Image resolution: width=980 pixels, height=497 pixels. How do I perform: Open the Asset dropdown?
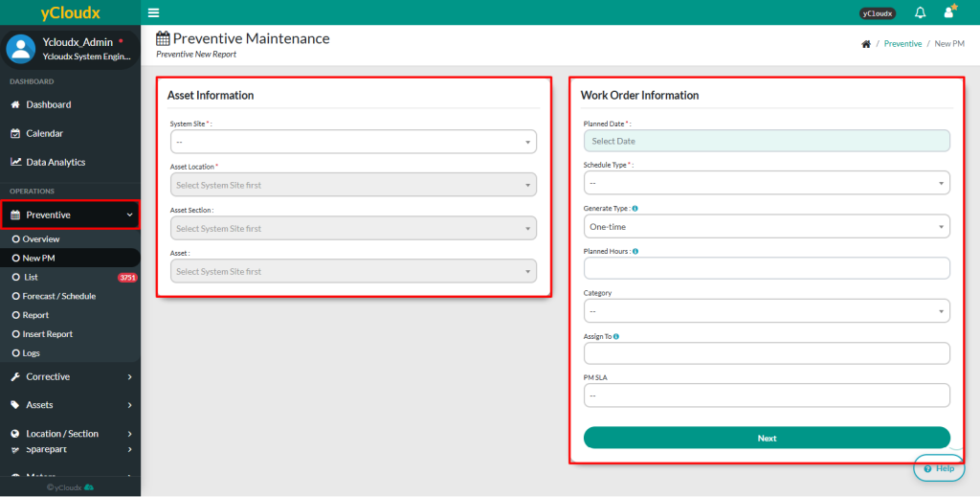[353, 271]
